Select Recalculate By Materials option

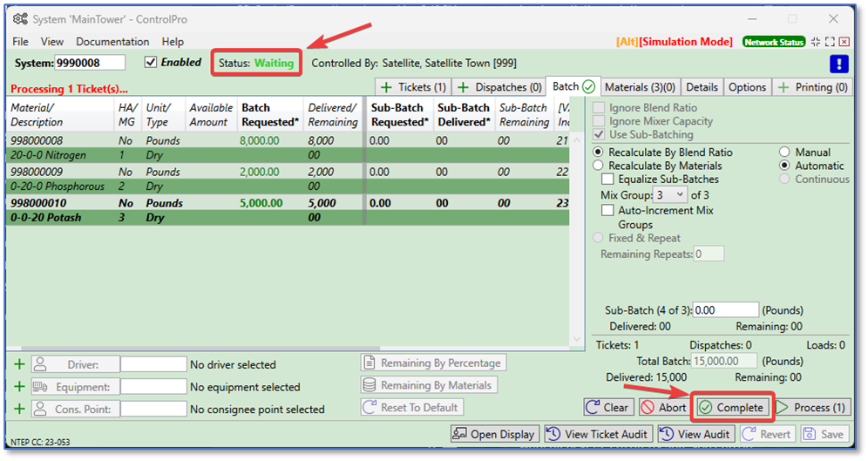(x=598, y=166)
